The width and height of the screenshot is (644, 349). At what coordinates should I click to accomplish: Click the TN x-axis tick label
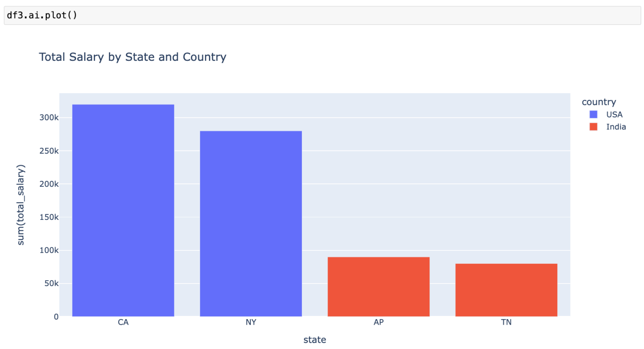(x=506, y=322)
